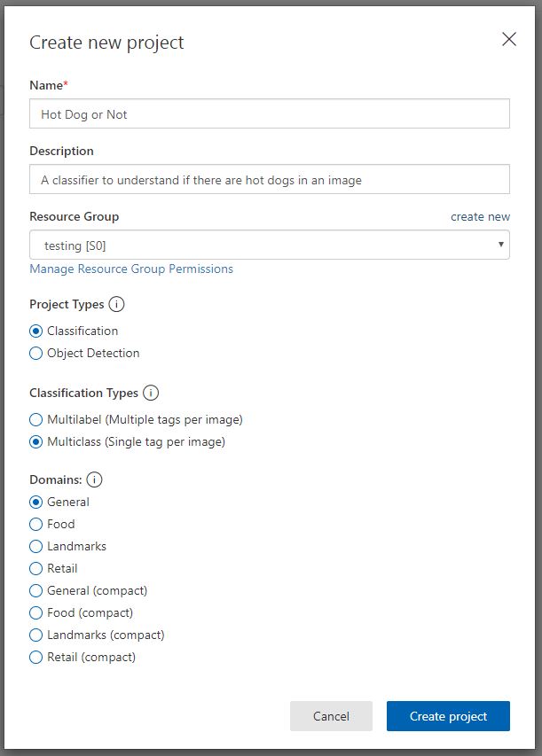Click the Project Types info icon
The image size is (542, 756).
click(117, 304)
